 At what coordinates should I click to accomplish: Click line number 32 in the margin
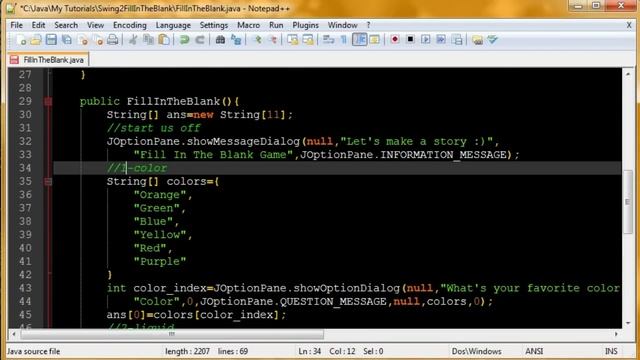[25, 141]
